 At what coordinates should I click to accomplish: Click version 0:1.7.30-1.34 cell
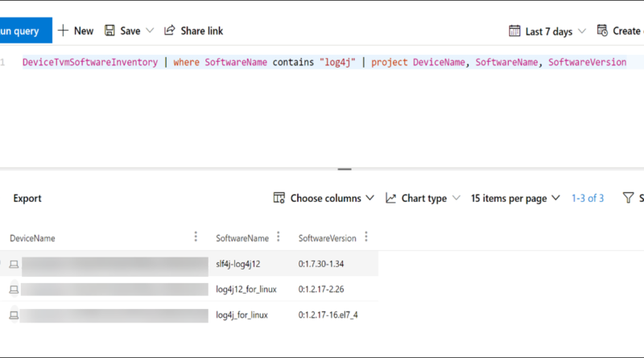point(321,264)
